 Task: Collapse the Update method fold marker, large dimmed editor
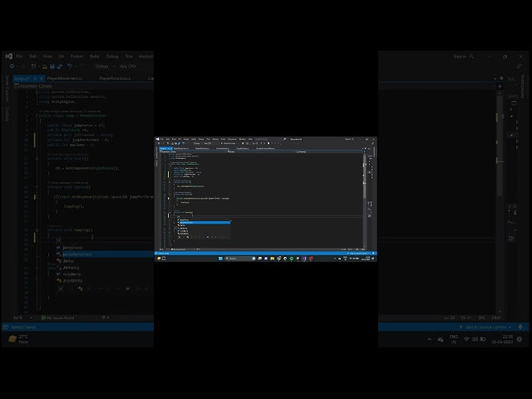coord(37,187)
